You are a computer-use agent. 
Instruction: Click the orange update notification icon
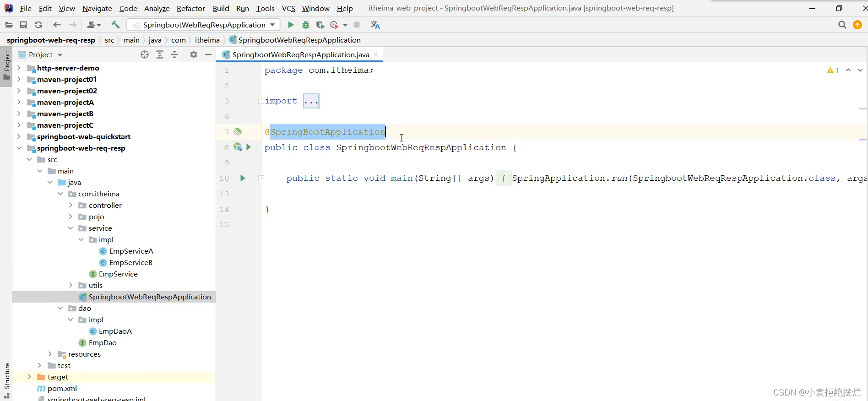857,25
